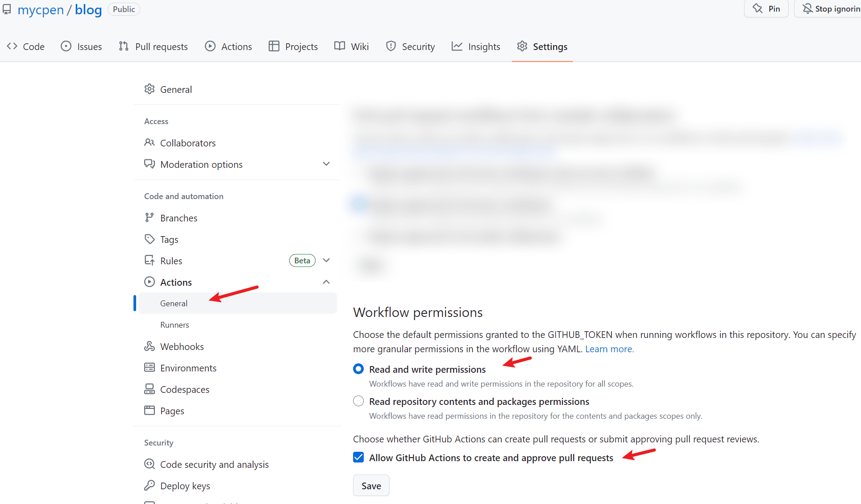This screenshot has height=504, width=861.
Task: Click the Pages browser icon
Action: [x=150, y=410]
